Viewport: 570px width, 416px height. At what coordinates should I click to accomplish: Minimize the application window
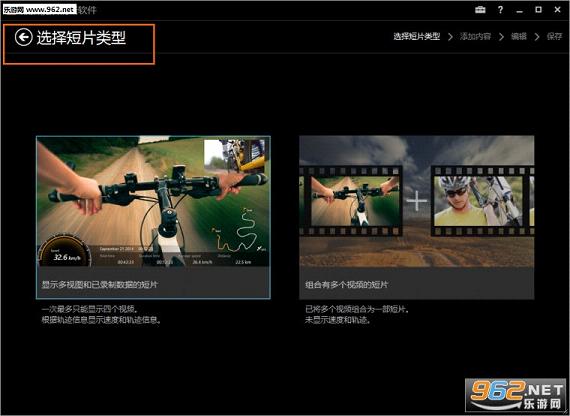click(x=519, y=11)
